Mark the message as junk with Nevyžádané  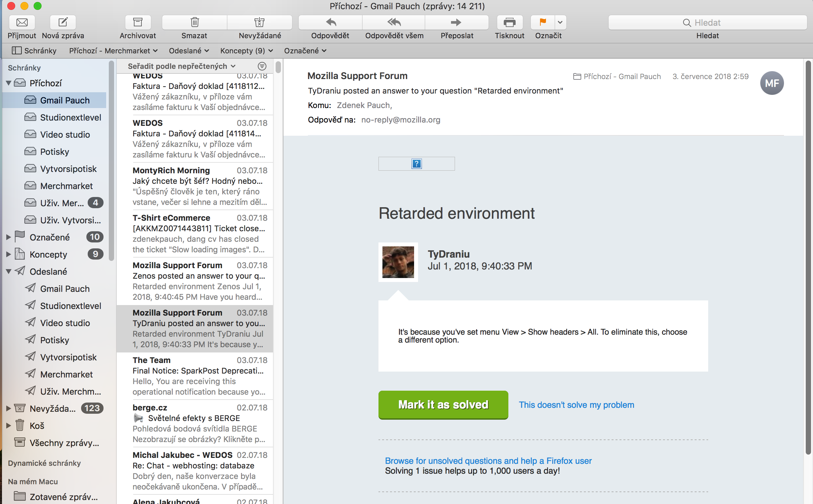[259, 22]
